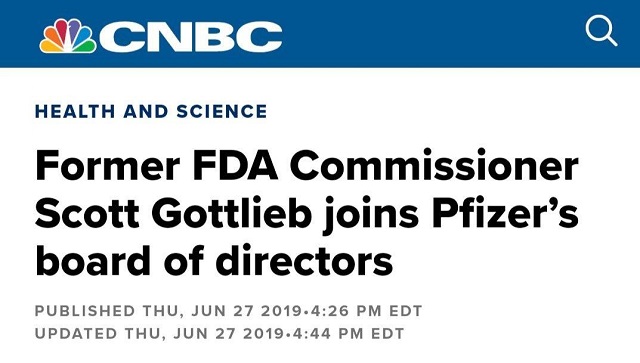The height and width of the screenshot is (363, 640).
Task: Open the HEALTH AND SCIENCE section link
Action: pos(151,111)
